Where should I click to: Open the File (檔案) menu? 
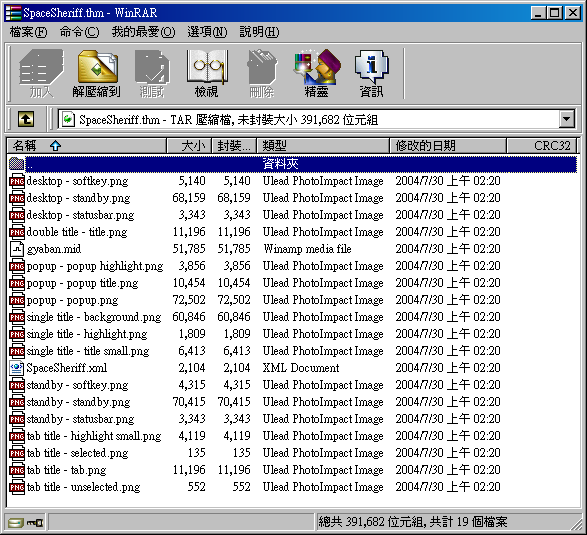point(28,32)
